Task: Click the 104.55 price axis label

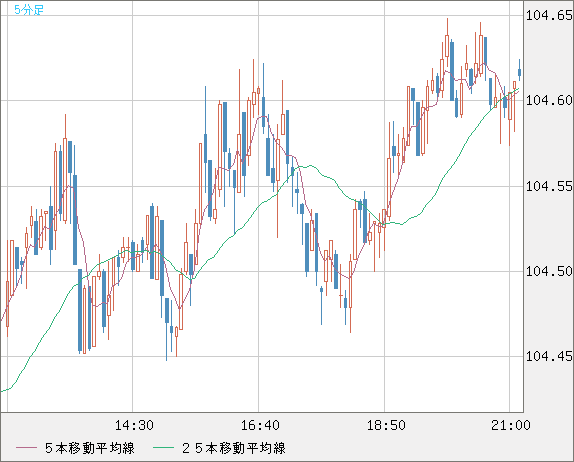Action: tap(549, 186)
